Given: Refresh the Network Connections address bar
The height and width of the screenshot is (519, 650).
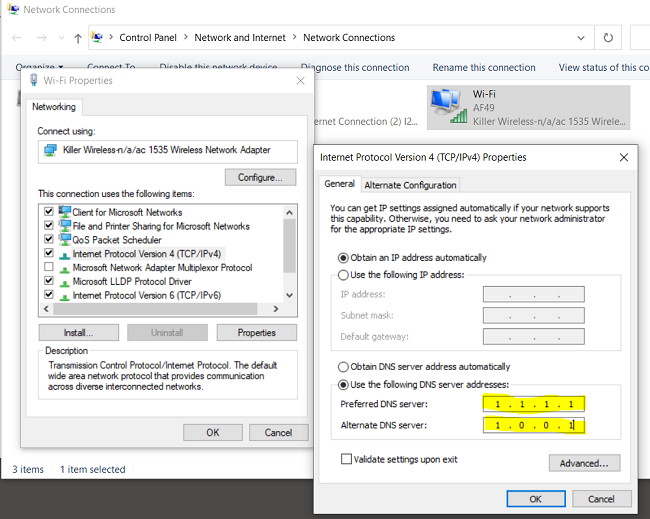Looking at the screenshot, I should tap(608, 38).
